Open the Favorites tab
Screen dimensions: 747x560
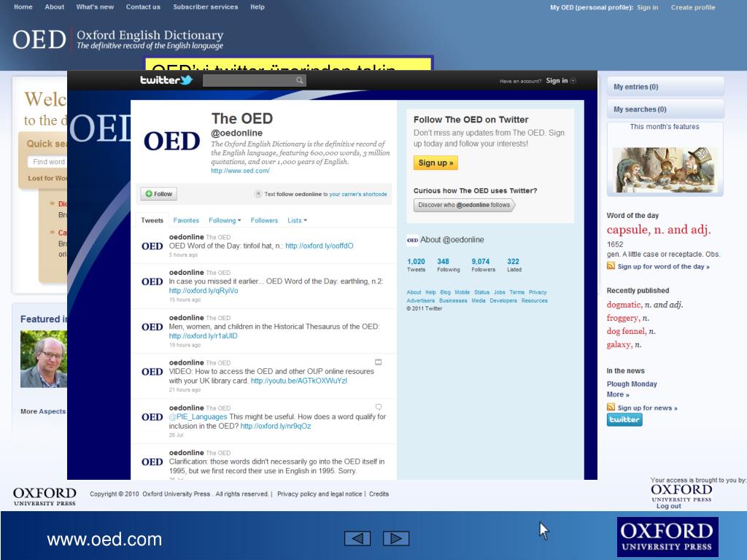tap(186, 220)
